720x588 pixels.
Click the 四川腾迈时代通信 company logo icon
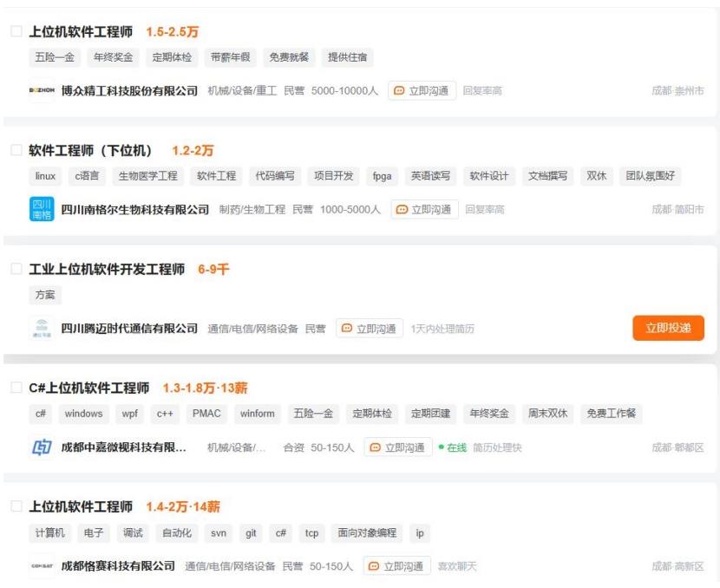[x=42, y=329]
